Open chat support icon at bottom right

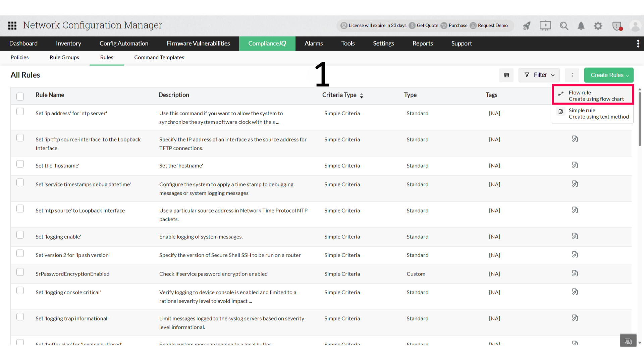[628, 341]
